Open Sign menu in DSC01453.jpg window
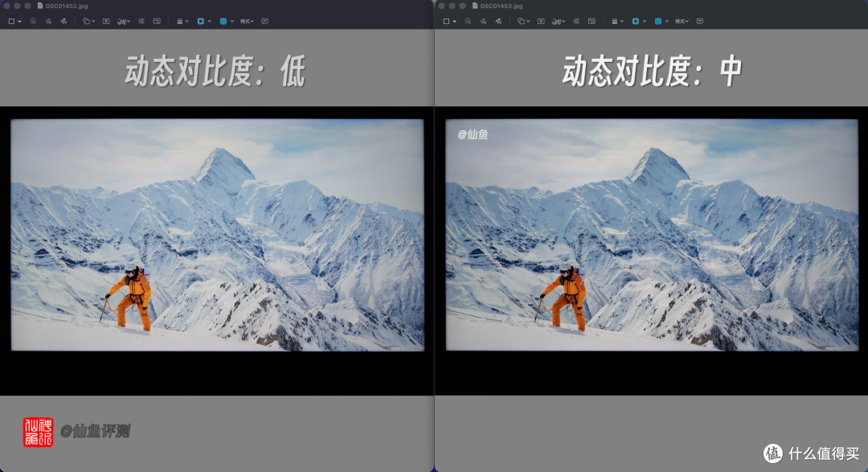 [x=559, y=21]
